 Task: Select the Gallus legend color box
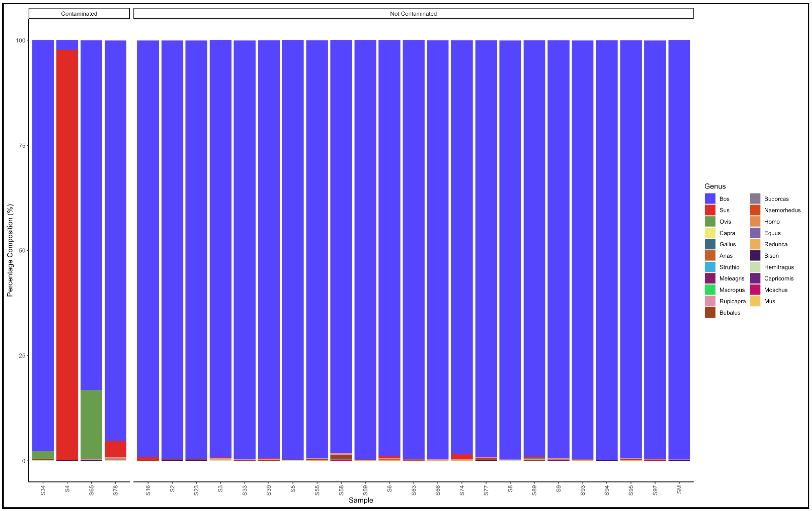[x=710, y=244]
